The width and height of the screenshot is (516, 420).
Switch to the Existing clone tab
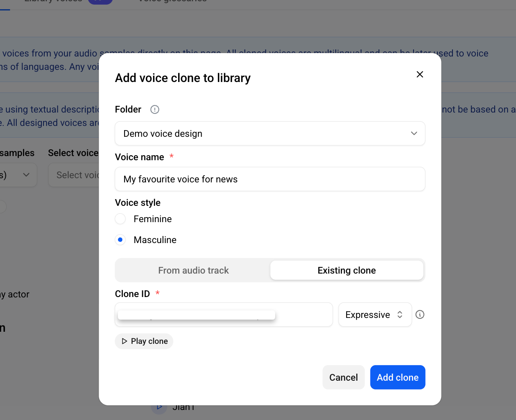347,270
